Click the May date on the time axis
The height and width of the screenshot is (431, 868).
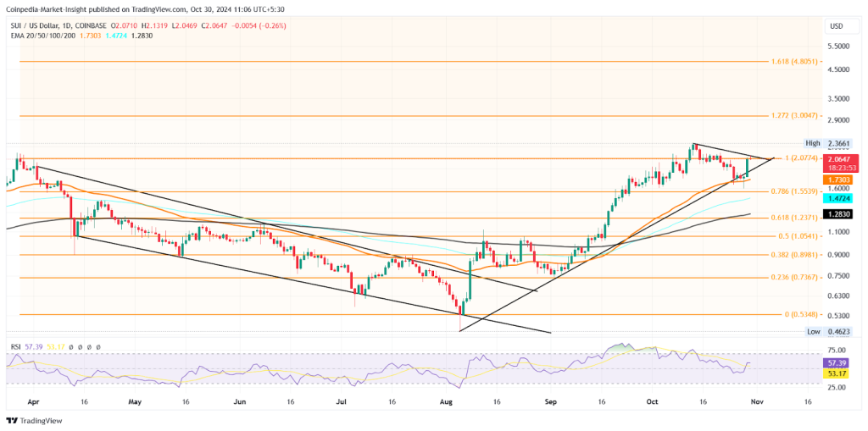pyautogui.click(x=135, y=403)
